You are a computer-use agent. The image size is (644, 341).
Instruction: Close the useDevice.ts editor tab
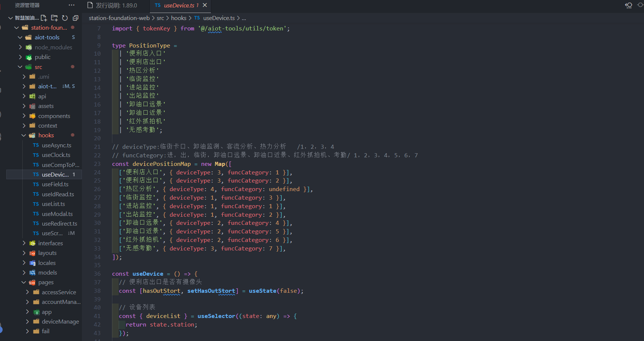coord(205,5)
